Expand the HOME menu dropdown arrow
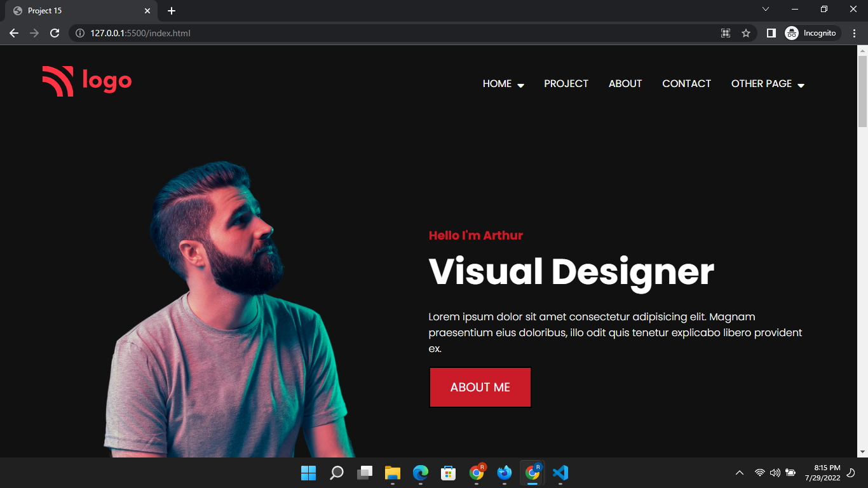This screenshot has height=488, width=868. tap(520, 85)
